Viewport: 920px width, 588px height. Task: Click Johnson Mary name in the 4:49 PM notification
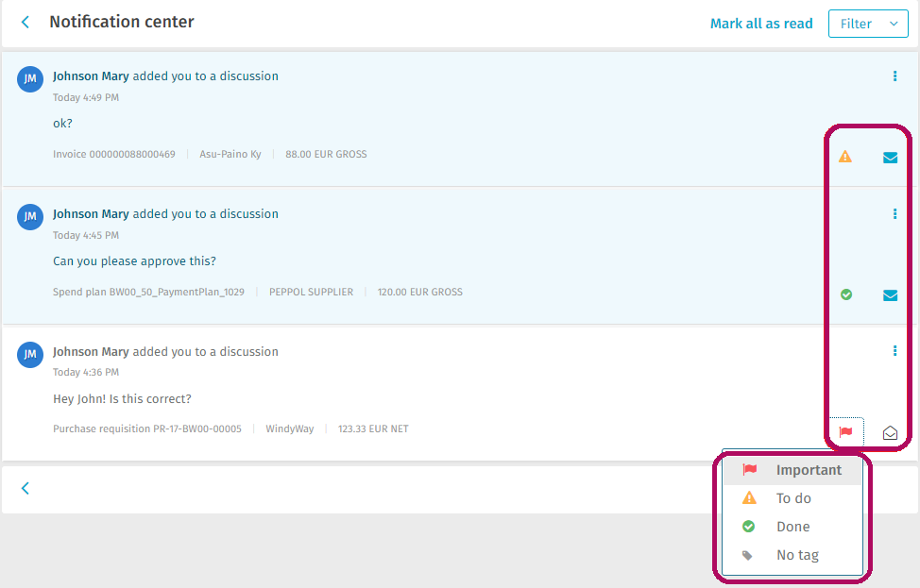pos(91,76)
